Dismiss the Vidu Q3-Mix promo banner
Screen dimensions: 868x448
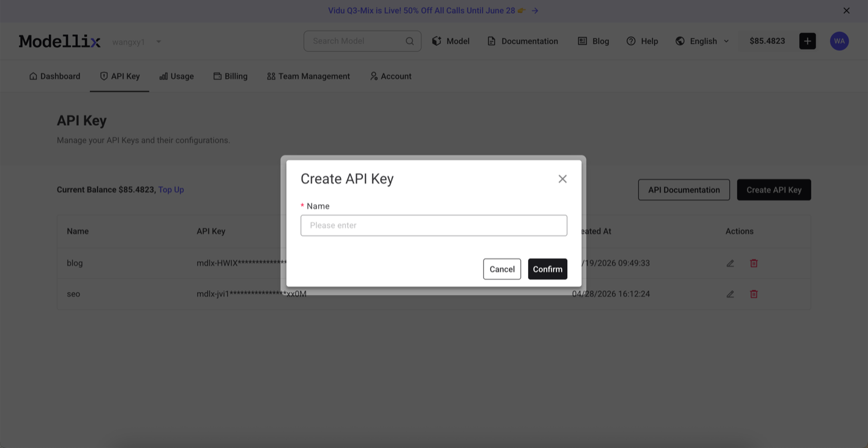[846, 11]
